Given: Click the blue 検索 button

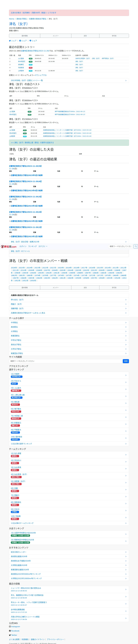Looking at the screenshot, I should click(x=126, y=361).
